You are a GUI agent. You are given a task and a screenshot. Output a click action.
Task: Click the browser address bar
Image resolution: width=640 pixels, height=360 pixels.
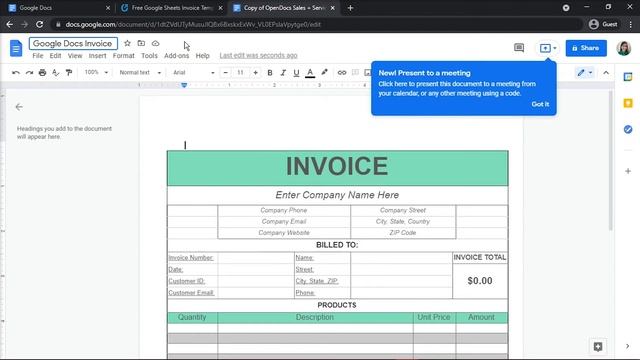[x=318, y=24]
